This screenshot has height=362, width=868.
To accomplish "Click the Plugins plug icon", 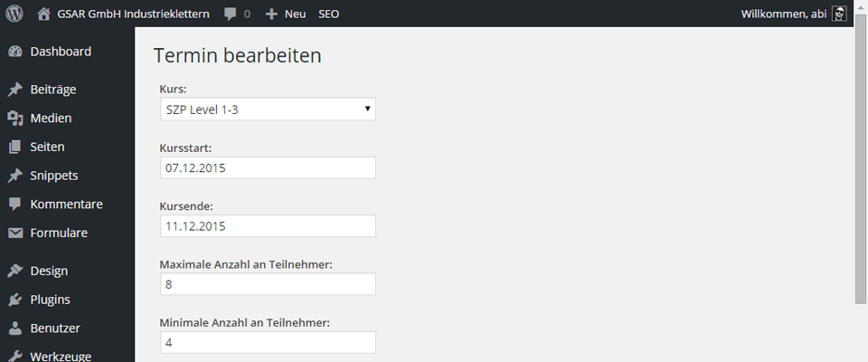I will (15, 300).
